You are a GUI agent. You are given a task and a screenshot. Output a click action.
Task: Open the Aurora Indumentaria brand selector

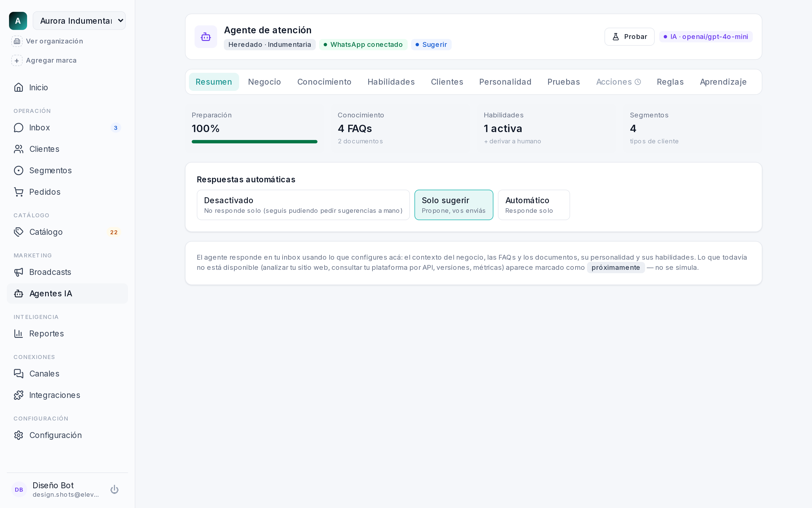coord(79,21)
